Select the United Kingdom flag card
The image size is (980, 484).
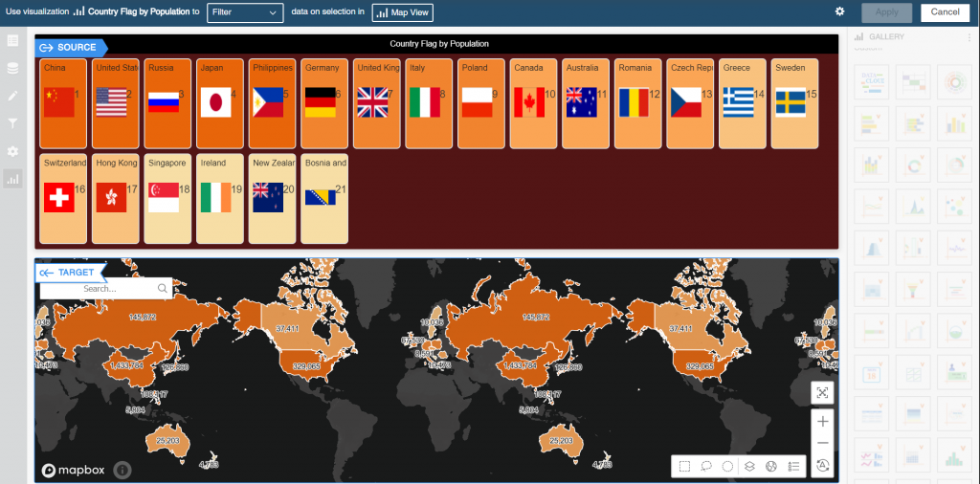[377, 103]
